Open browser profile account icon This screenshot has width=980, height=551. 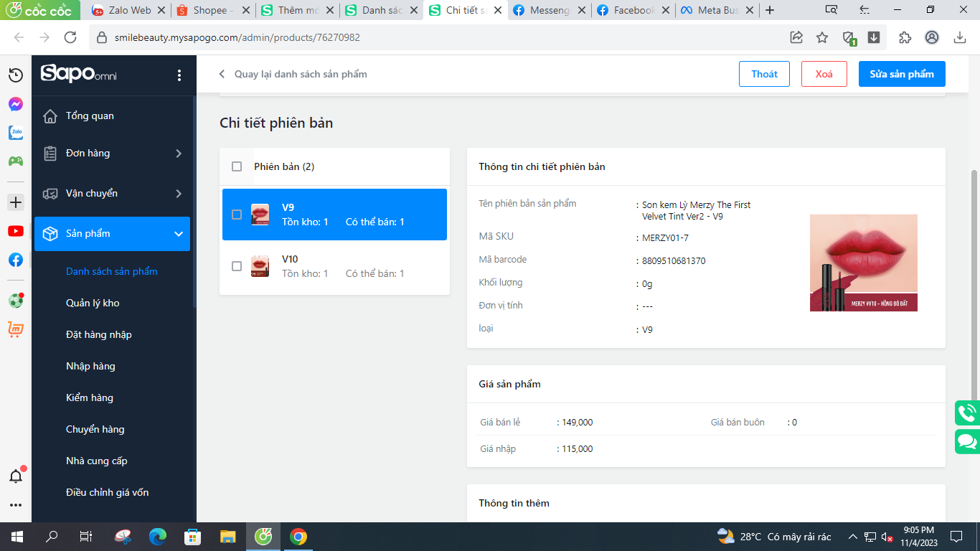tap(932, 37)
